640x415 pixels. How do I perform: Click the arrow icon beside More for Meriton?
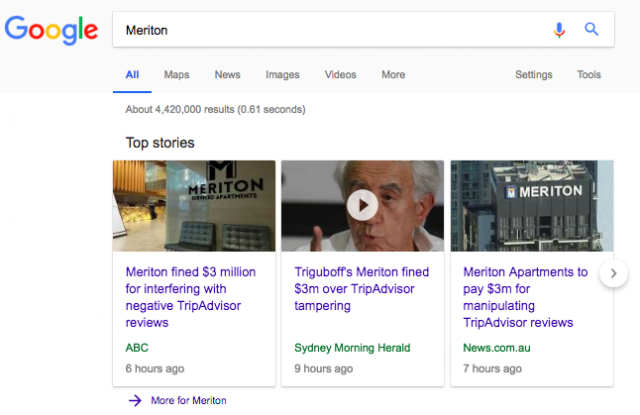point(135,401)
